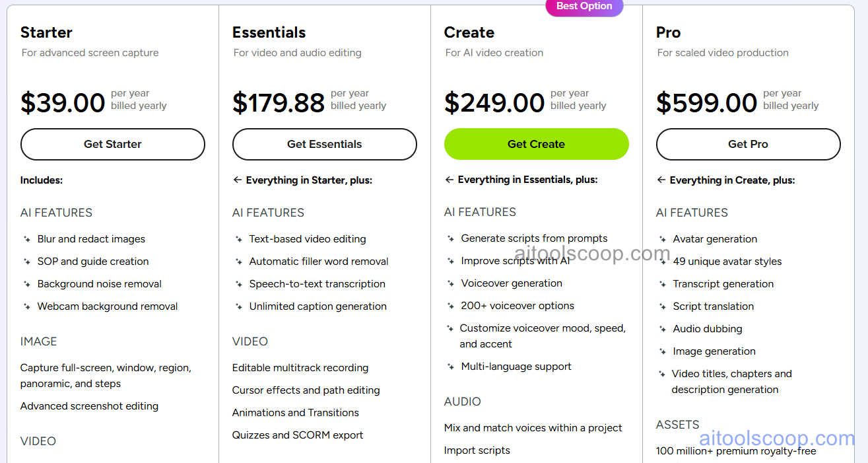Click the sparkle icon next to Avatar generation

coord(663,239)
